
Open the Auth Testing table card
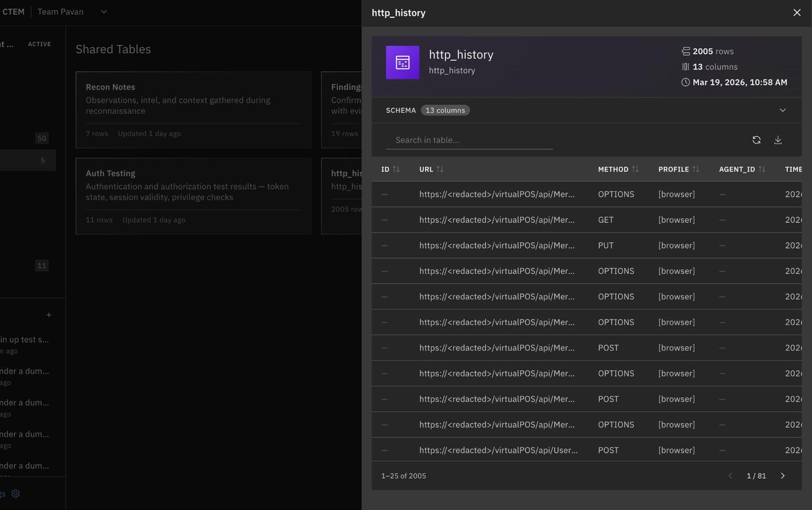(x=194, y=196)
